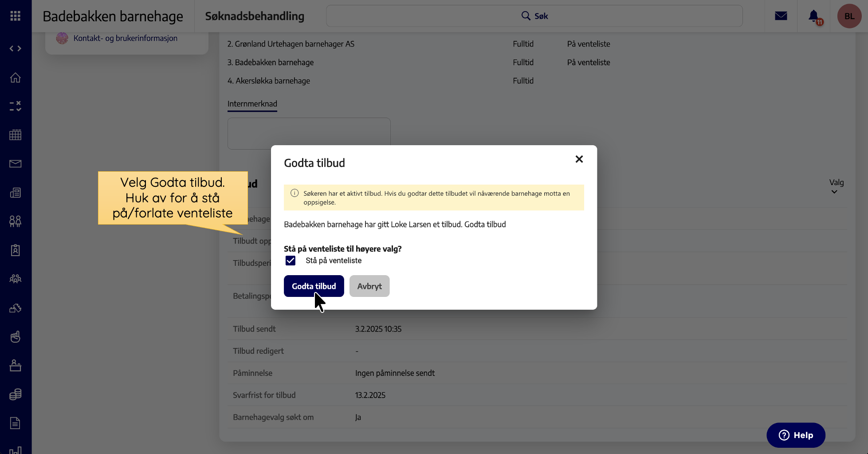Open the document icon in sidebar
The width and height of the screenshot is (868, 454).
pos(16,423)
